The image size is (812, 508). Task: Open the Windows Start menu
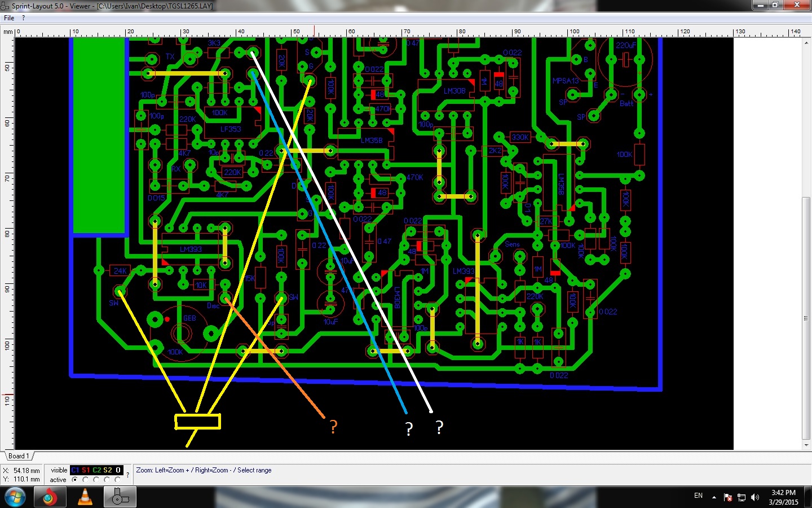(x=15, y=497)
